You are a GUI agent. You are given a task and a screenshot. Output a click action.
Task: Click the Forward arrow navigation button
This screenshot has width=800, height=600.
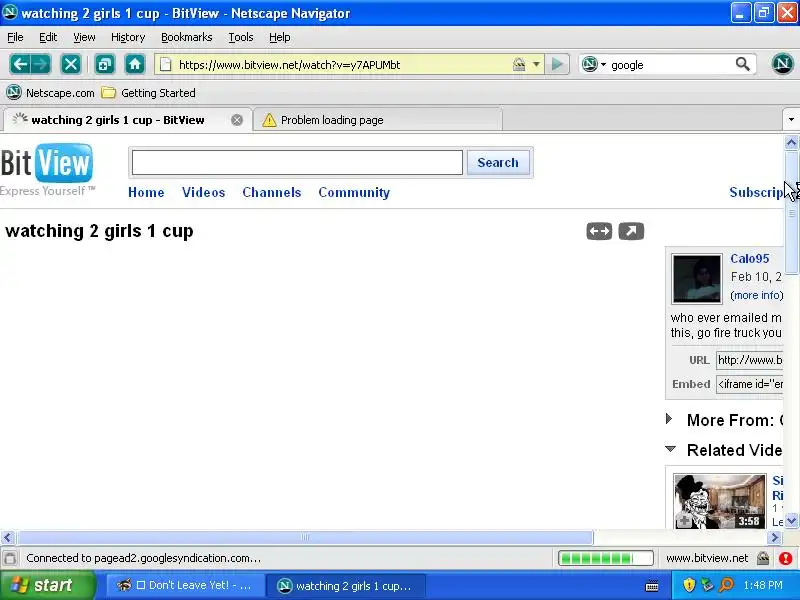tap(41, 64)
